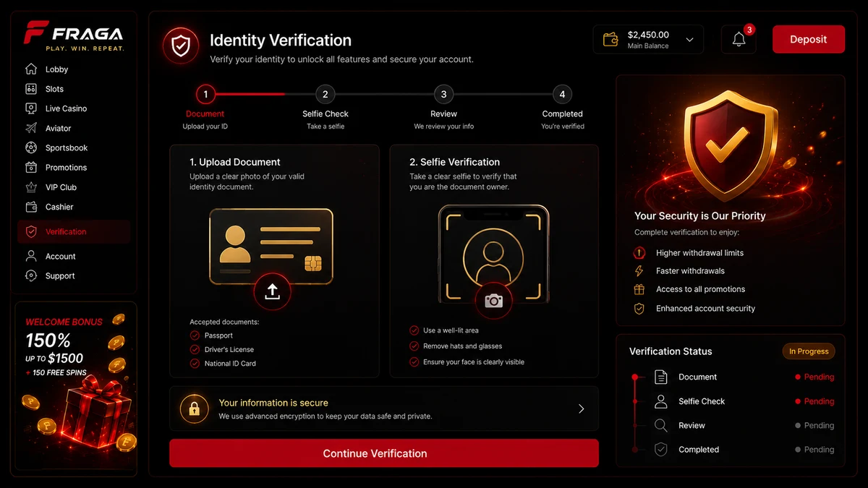Click the red Deposit button
This screenshot has width=868, height=488.
(x=809, y=40)
